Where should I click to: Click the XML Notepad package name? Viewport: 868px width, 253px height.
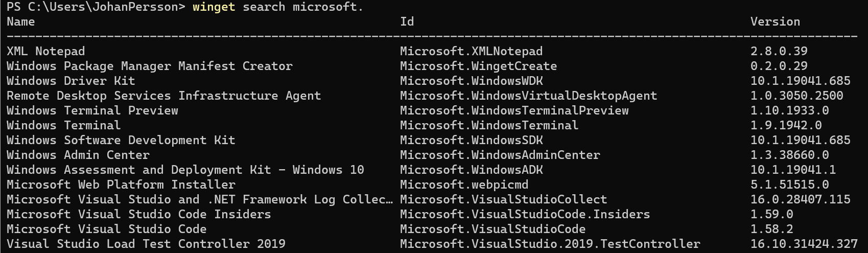pyautogui.click(x=46, y=52)
